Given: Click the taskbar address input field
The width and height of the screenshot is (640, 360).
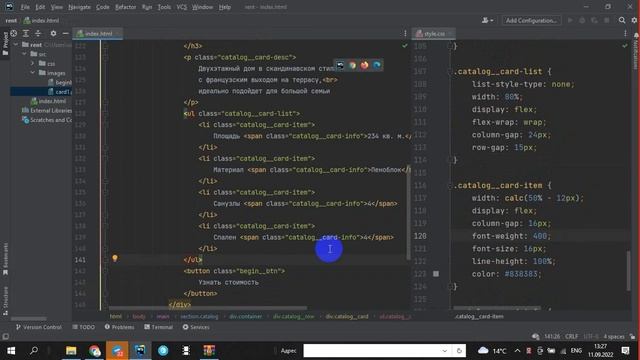Looking at the screenshot, I should pos(371,351).
